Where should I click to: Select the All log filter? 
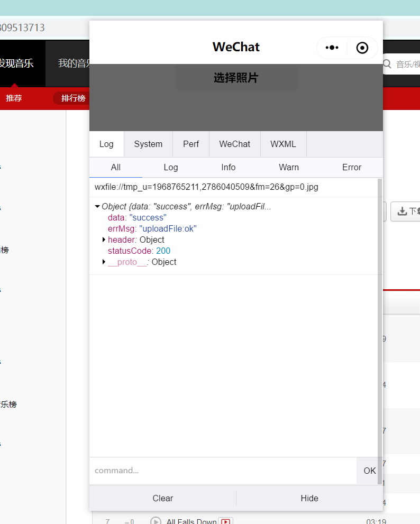[116, 168]
